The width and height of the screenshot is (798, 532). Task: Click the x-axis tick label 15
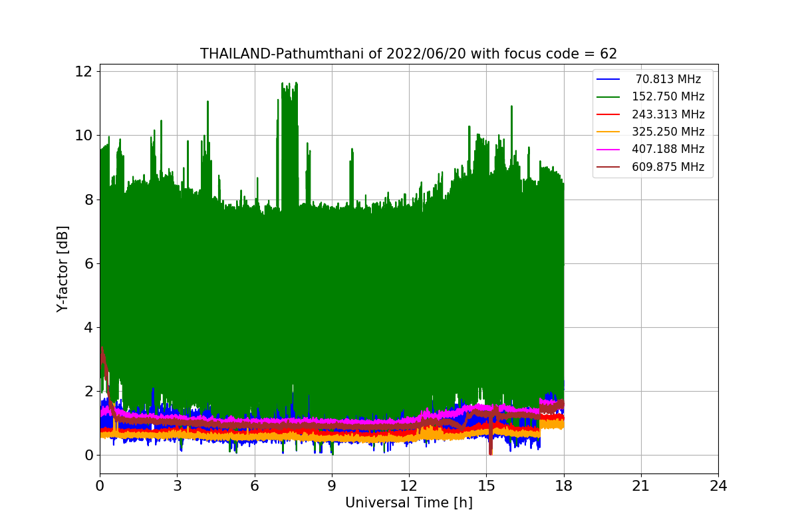coord(486,486)
